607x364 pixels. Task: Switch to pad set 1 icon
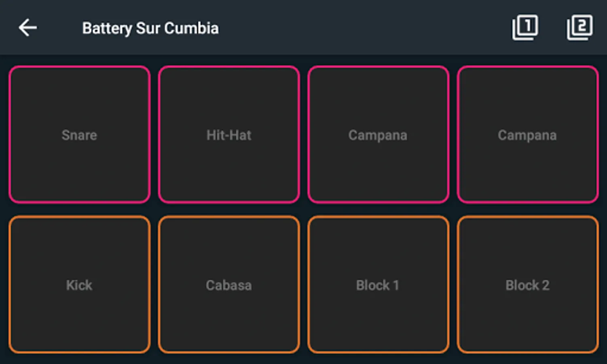525,28
